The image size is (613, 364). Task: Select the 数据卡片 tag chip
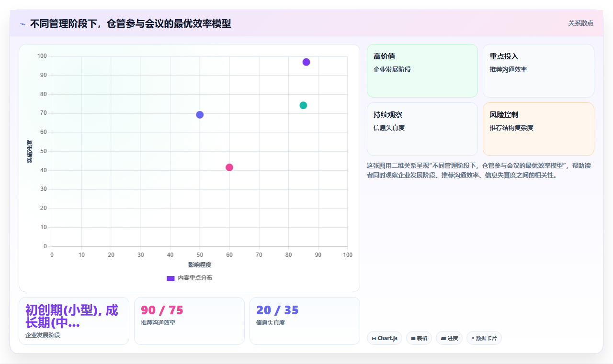coord(484,338)
